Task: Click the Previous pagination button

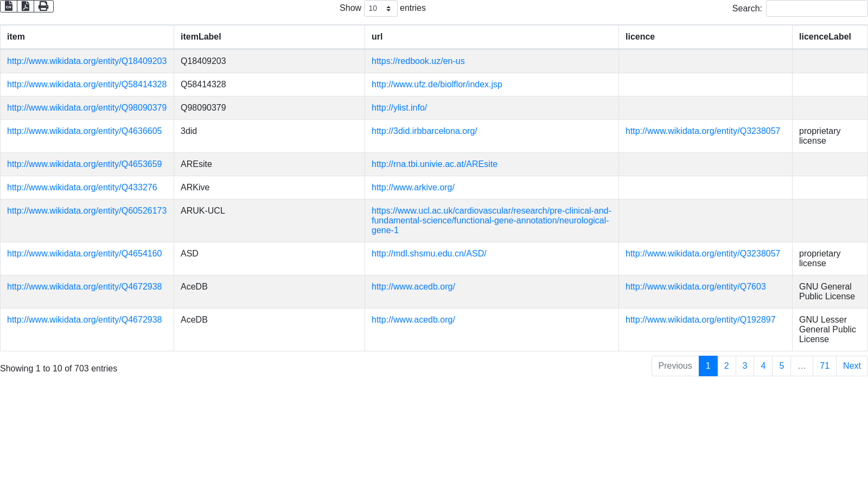Action: (x=675, y=366)
